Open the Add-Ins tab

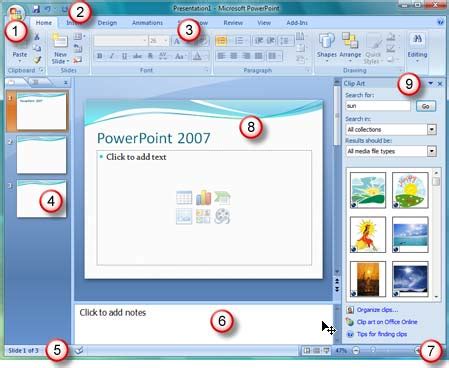[297, 23]
